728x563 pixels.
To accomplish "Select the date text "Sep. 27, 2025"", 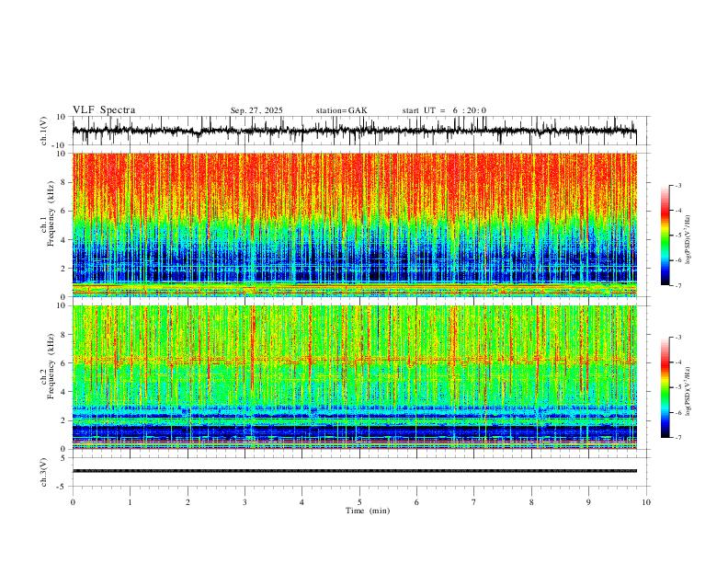I will pos(256,110).
